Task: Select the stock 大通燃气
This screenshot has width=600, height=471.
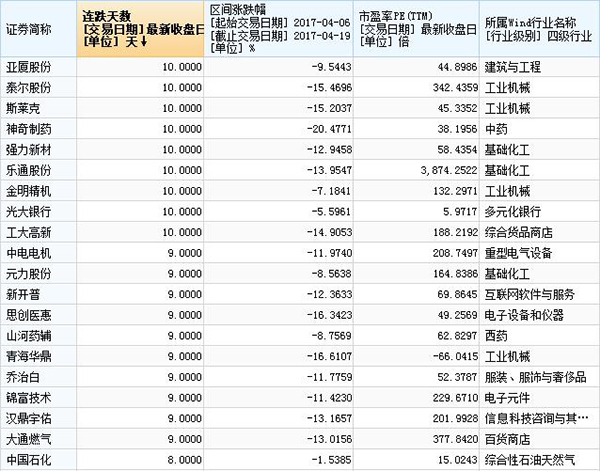Action: click(x=28, y=439)
